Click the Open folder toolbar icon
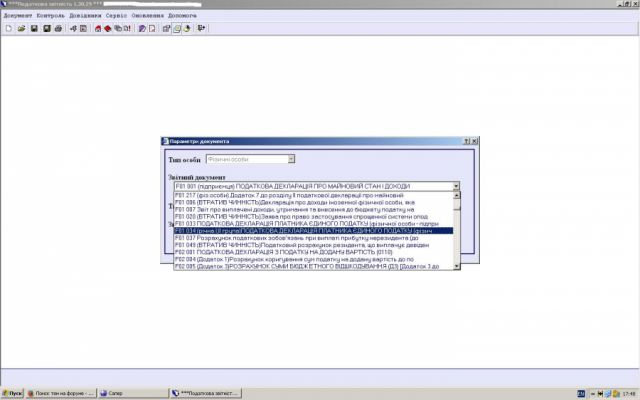Viewport: 640px width, 400px height. [20, 28]
